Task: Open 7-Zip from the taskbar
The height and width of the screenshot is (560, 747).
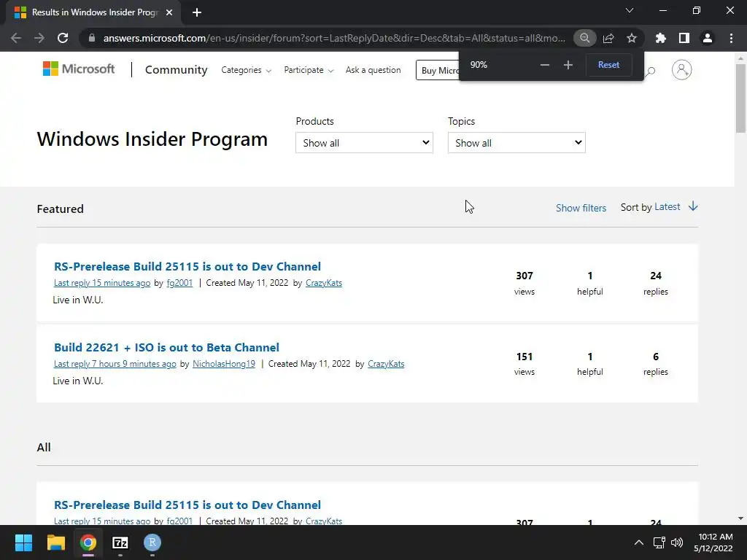Action: (x=120, y=542)
